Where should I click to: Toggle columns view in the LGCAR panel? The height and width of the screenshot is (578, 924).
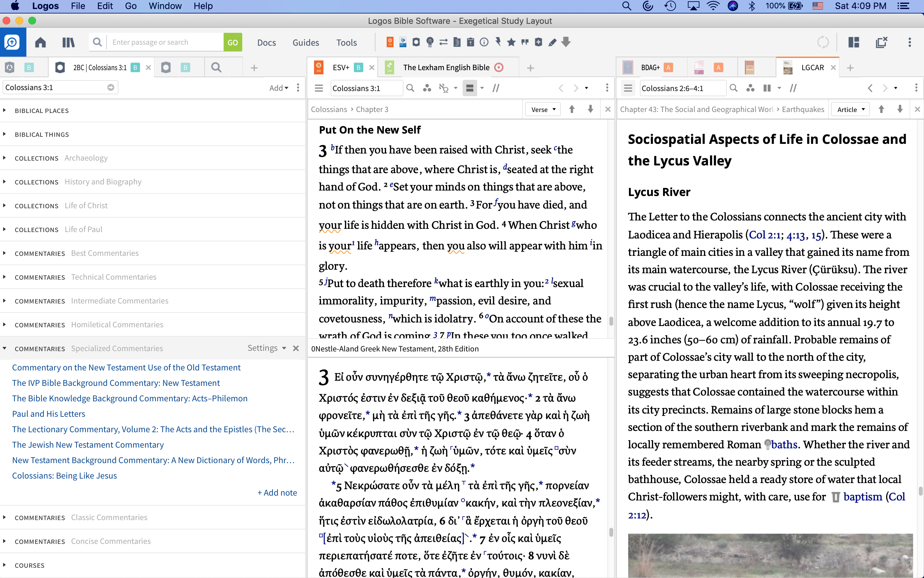(767, 88)
